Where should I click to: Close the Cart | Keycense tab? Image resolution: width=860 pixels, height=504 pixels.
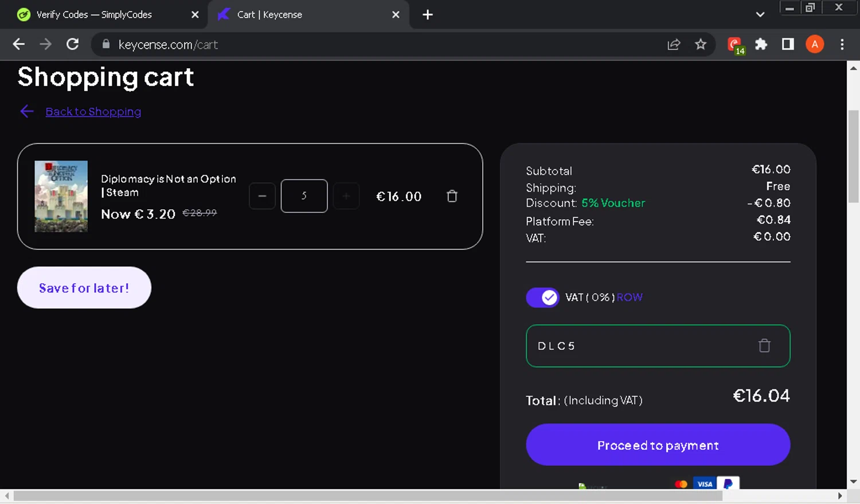coord(396,15)
